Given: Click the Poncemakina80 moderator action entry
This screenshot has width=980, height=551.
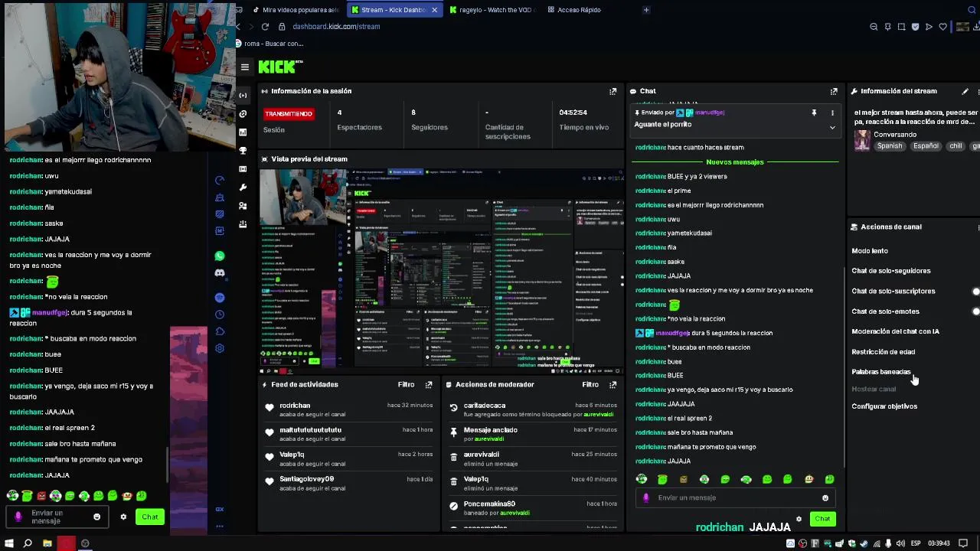Looking at the screenshot, I should pos(533,508).
